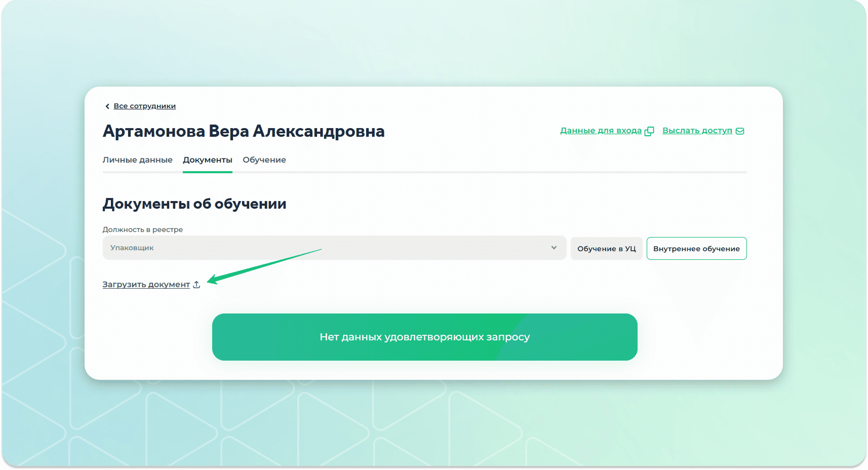Click the Выслать доступ link
Screen dimensions: 868x470
(697, 131)
